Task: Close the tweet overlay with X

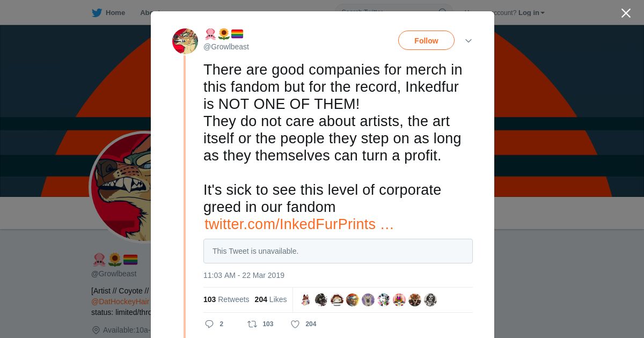Action: click(626, 13)
